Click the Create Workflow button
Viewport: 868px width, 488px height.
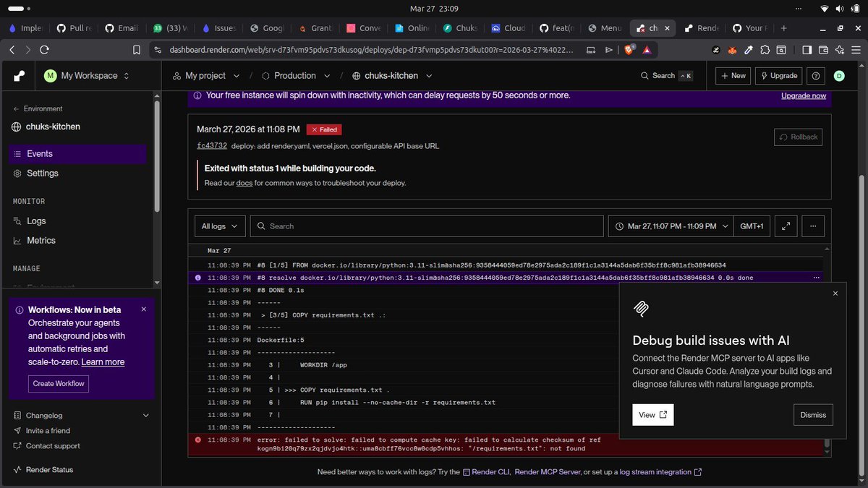(x=59, y=383)
